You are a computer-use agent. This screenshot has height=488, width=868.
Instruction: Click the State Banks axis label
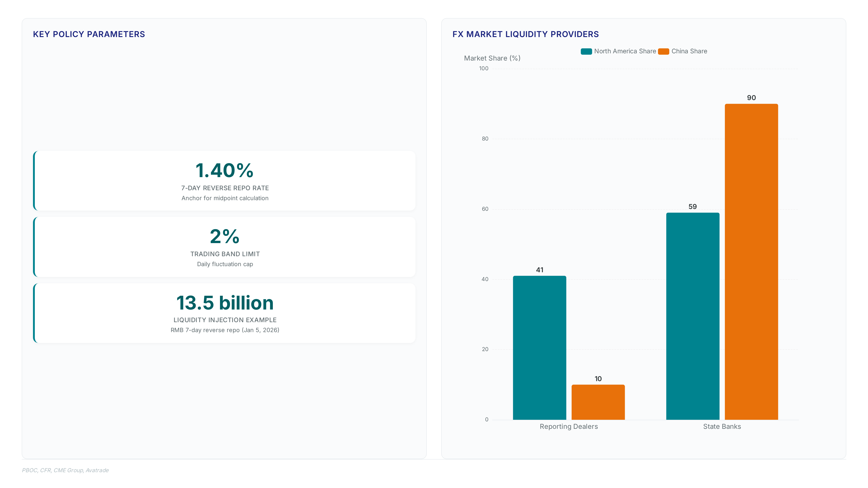click(x=722, y=427)
